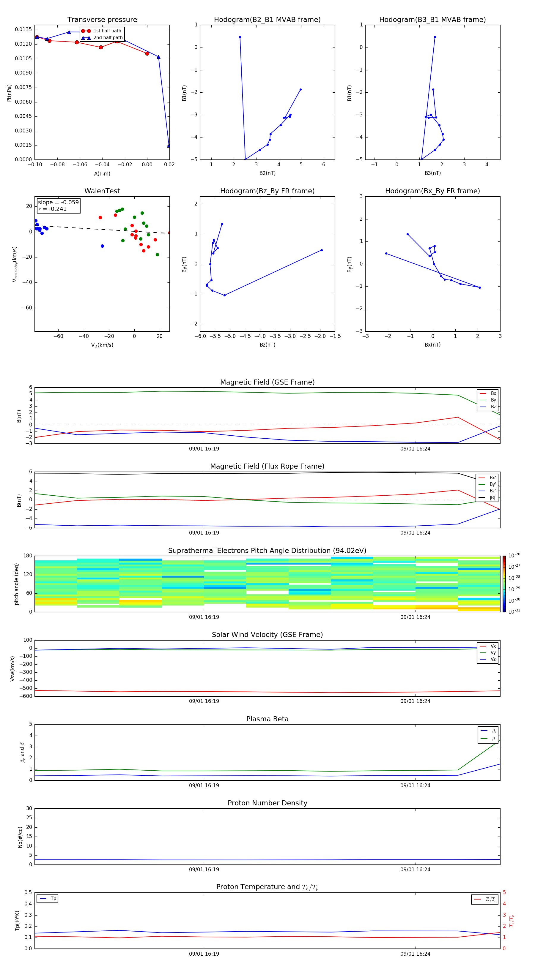Click 'Suprathermal Electrons Pitch Angle Distribution' title
Viewport: 535px width, 980px height.
coord(267,551)
